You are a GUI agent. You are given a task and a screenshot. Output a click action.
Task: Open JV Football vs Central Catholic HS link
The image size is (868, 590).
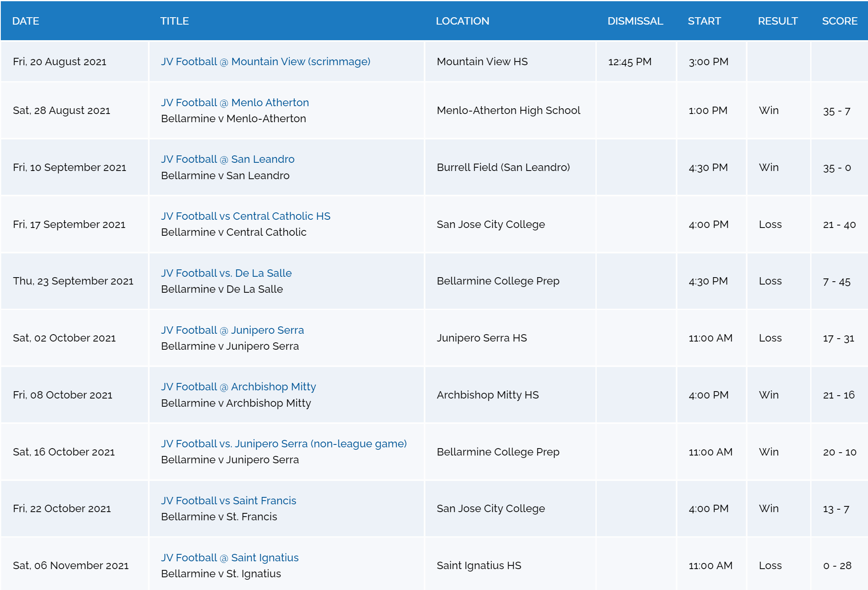coord(245,216)
